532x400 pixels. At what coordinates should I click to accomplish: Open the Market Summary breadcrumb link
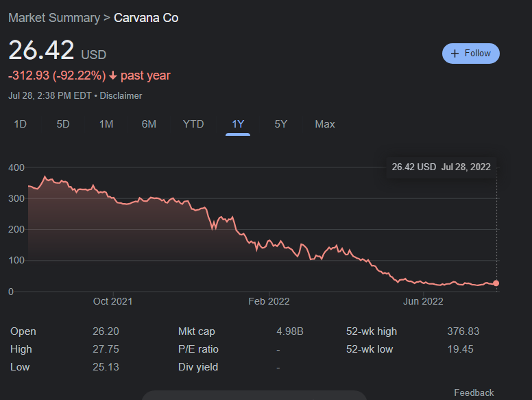click(x=54, y=18)
